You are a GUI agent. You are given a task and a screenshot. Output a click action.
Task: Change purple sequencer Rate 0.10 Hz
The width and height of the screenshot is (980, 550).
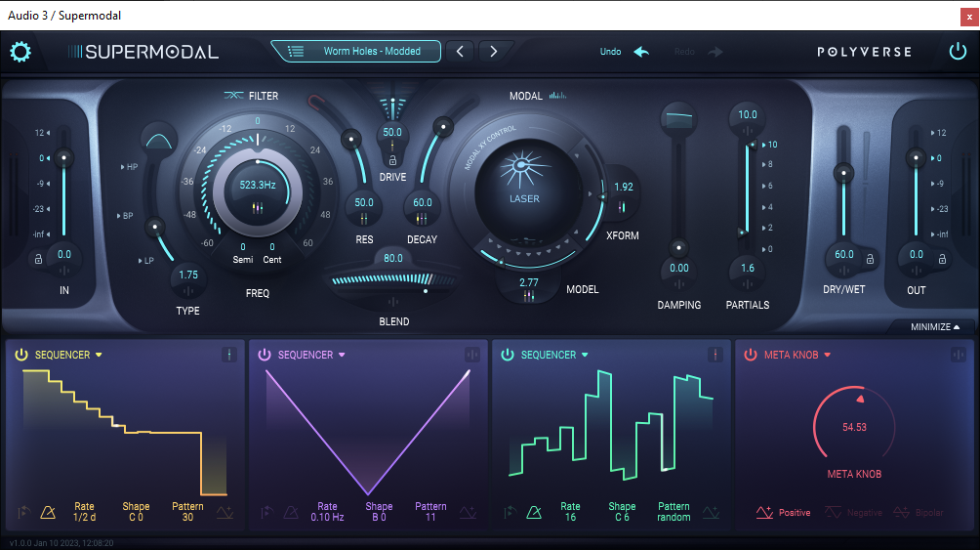(x=328, y=512)
